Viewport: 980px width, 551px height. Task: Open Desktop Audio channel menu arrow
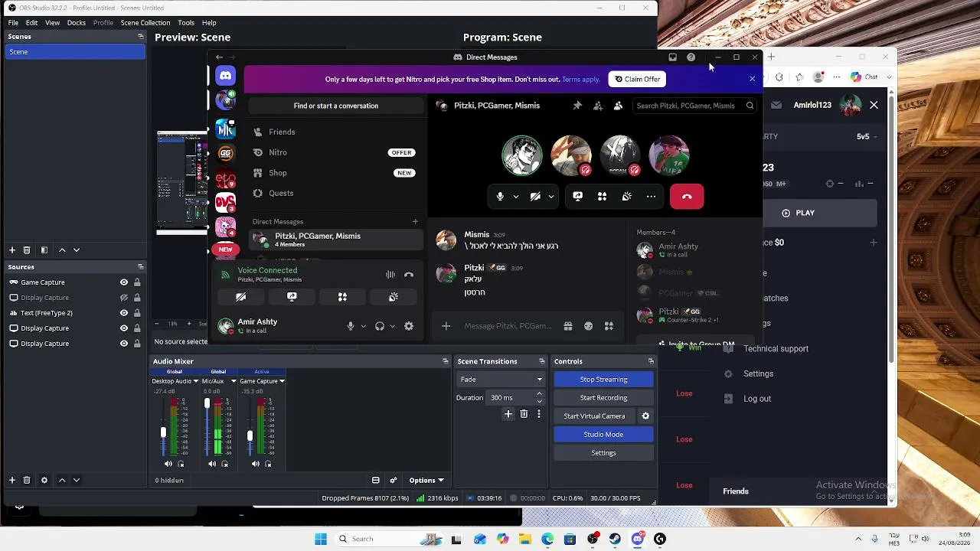coord(196,381)
